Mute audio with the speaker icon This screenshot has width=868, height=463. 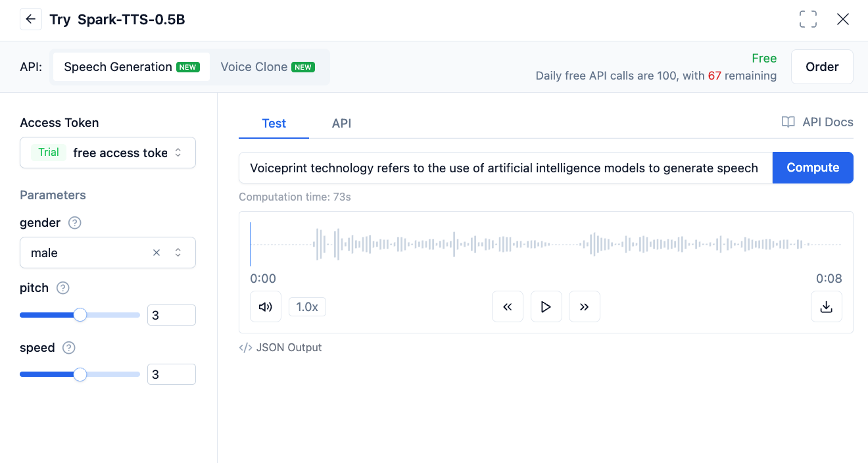[266, 306]
